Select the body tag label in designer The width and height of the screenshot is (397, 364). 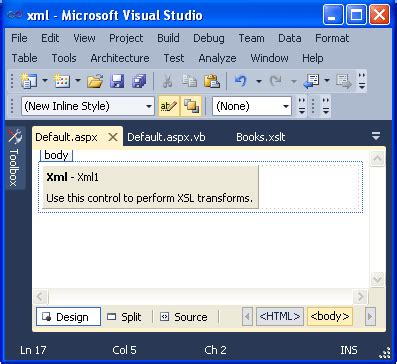pos(56,155)
